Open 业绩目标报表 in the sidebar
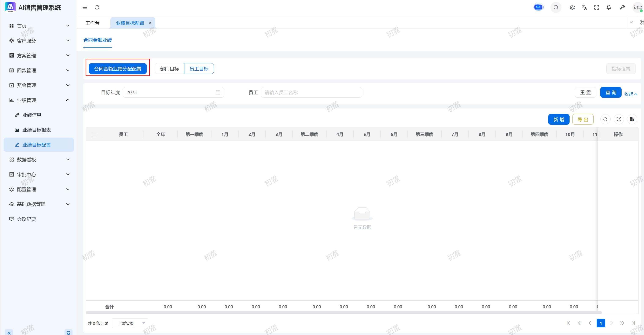Image resolution: width=644 pixels, height=335 pixels. (37, 130)
